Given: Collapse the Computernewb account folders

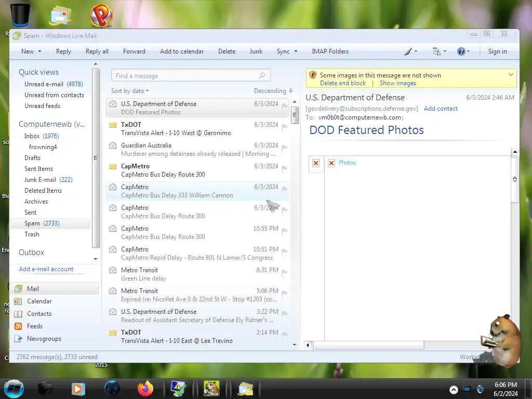Looking at the screenshot, I should pyautogui.click(x=51, y=124).
